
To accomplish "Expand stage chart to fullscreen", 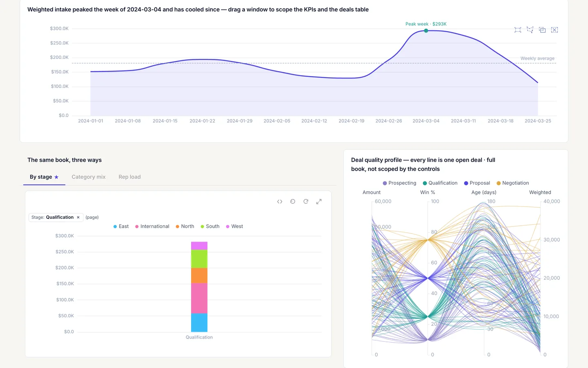I will tap(319, 202).
